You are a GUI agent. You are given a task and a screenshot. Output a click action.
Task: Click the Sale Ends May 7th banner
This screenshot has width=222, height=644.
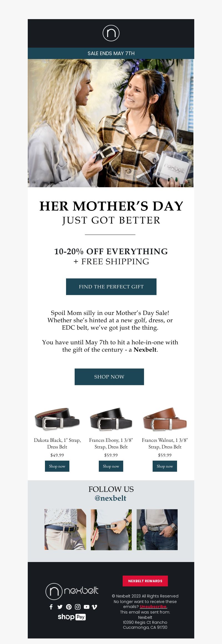111,53
